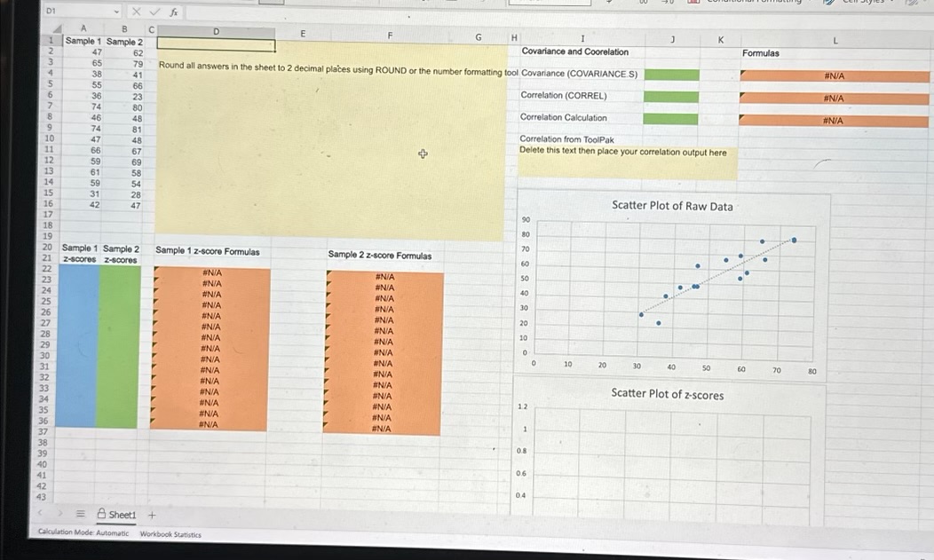
Task: Switch to the Sheet1 tab
Action: coord(117,514)
